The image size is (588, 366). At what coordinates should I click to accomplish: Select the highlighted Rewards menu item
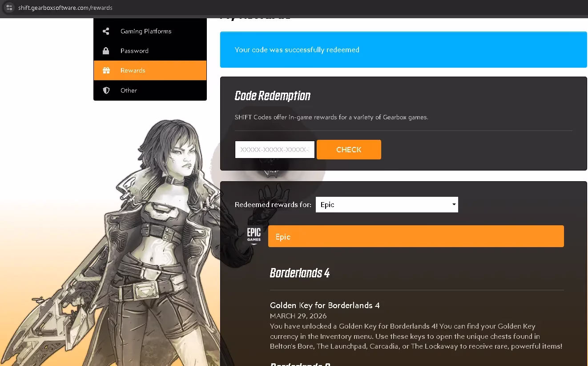133,70
